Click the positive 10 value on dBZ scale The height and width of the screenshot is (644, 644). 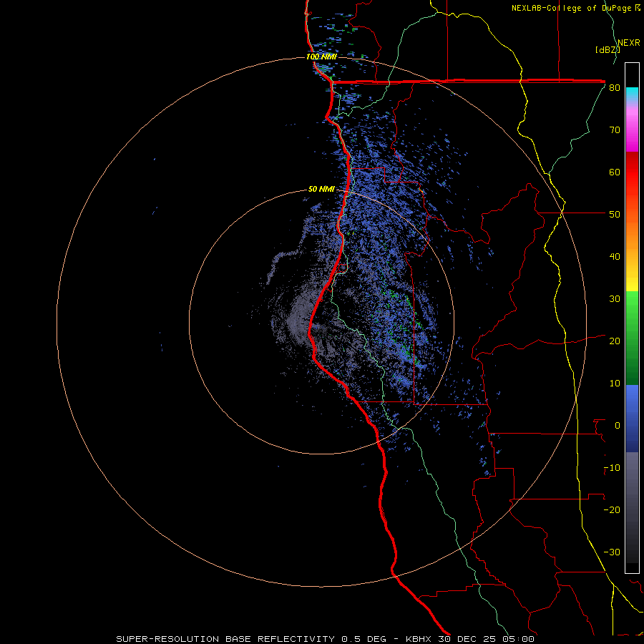coord(615,384)
